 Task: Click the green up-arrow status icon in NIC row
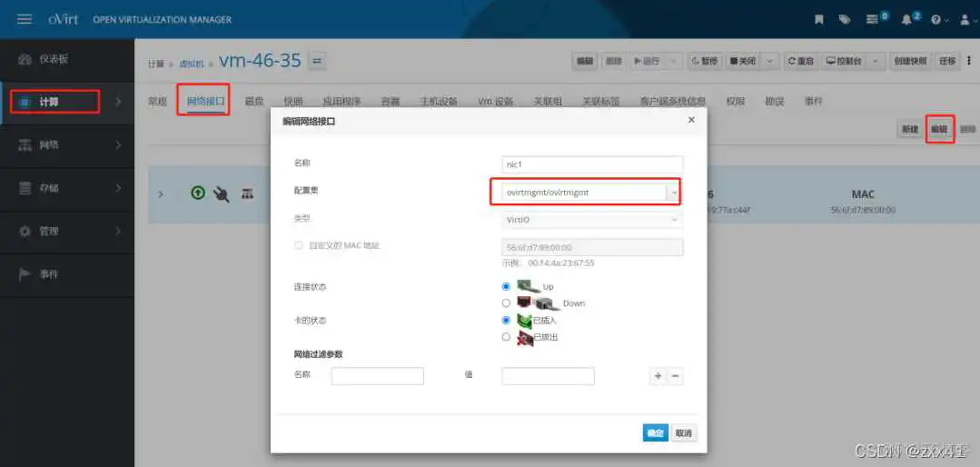(x=197, y=194)
